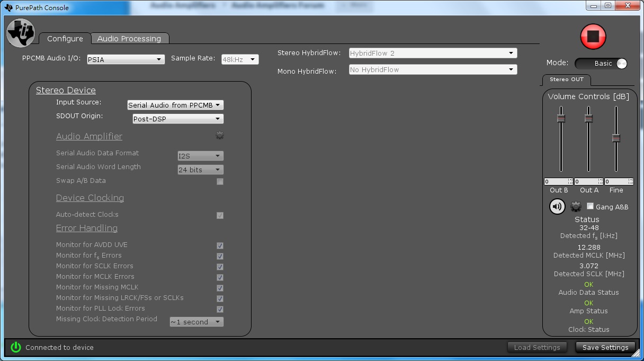Image resolution: width=644 pixels, height=361 pixels.
Task: Toggle Monitor for Missing MCLK checkbox
Action: (220, 288)
